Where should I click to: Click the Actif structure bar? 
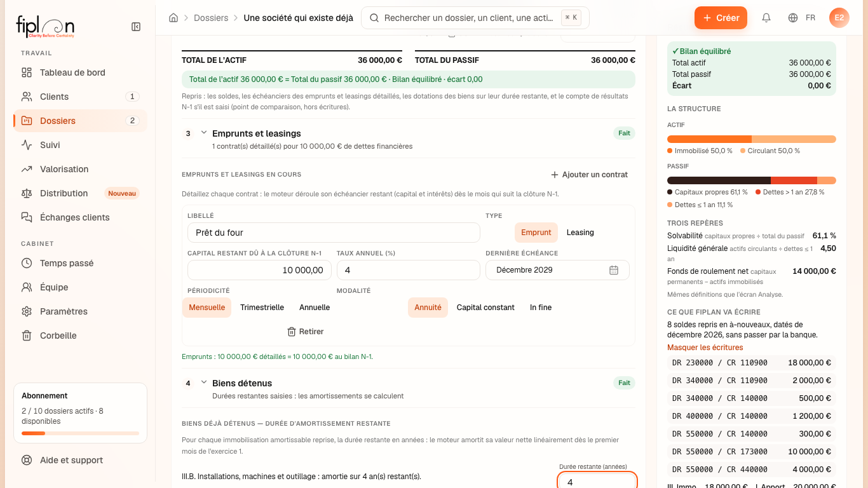[752, 139]
